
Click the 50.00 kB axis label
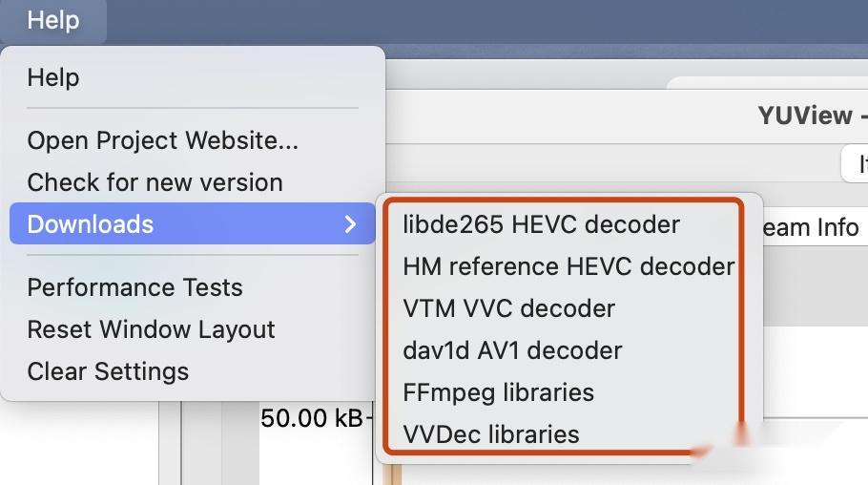tap(310, 418)
